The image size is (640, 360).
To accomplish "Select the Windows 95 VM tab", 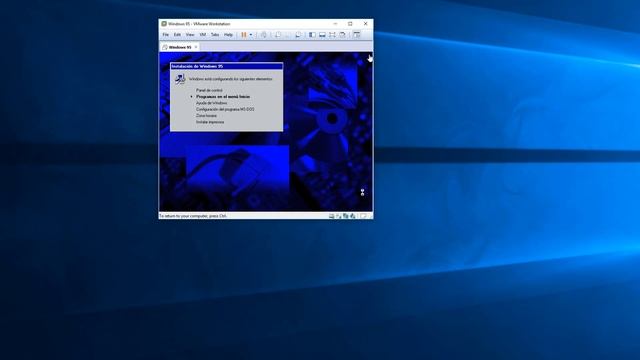I will pos(180,47).
